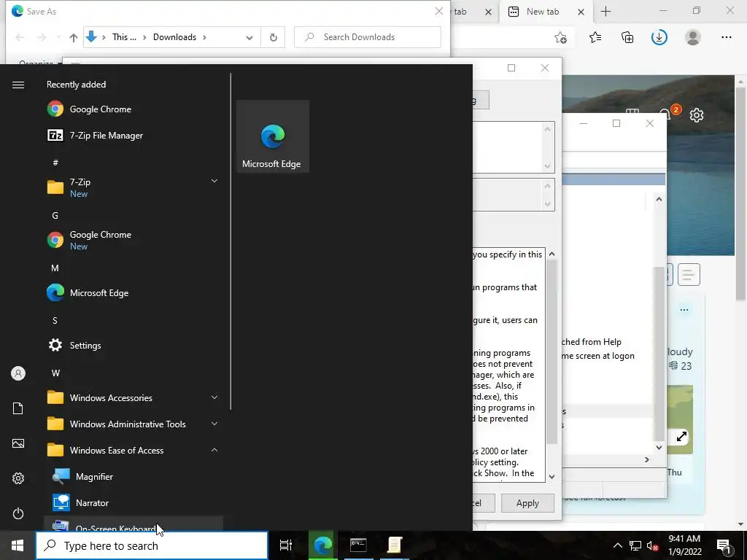The width and height of the screenshot is (747, 560).
Task: Go up one folder in Save As
Action: [x=74, y=37]
